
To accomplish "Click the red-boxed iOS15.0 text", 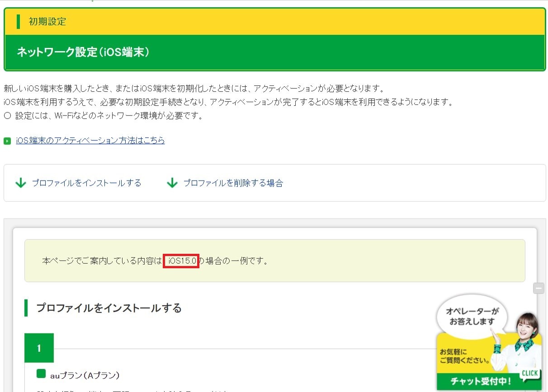I will 181,261.
